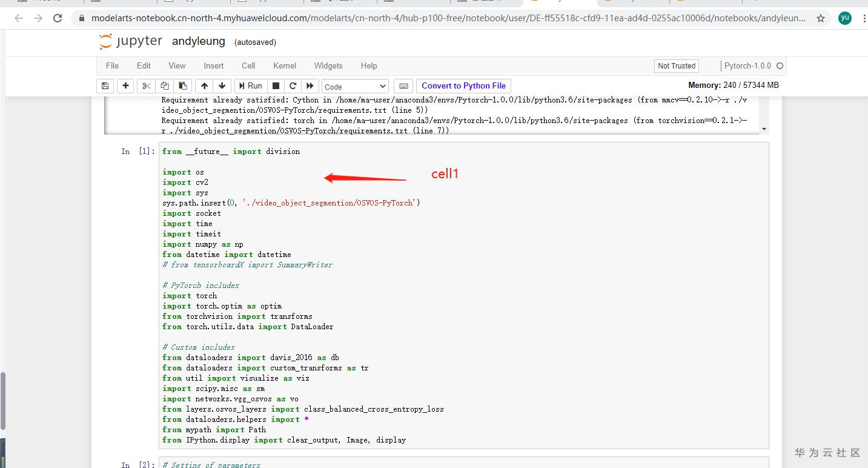Open the yu browser profile avatar
The width and height of the screenshot is (868, 468).
coord(845,18)
